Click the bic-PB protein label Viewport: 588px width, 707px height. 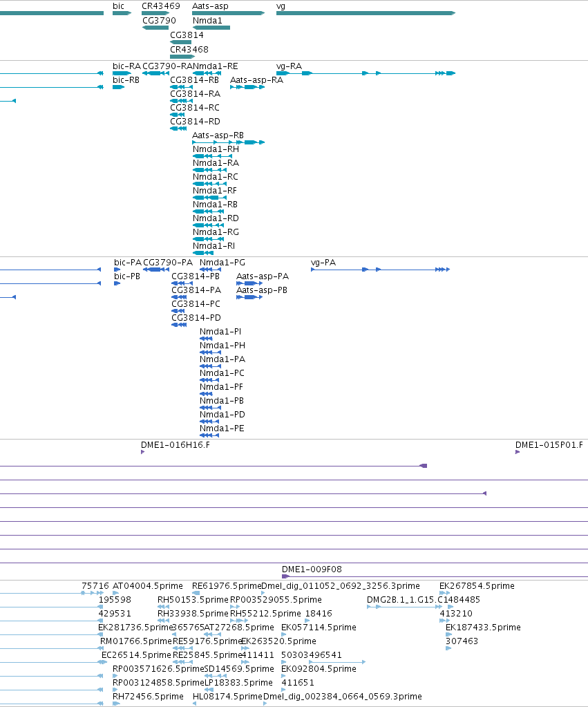click(126, 276)
